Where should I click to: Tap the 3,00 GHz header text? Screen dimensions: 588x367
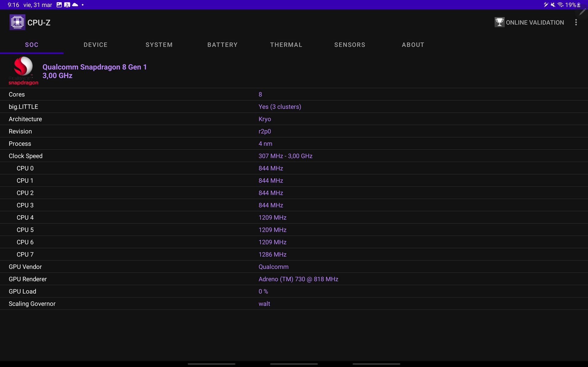coord(57,76)
